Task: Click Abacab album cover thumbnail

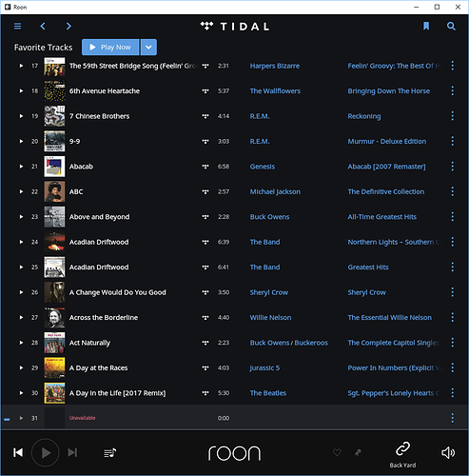Action: (x=54, y=167)
